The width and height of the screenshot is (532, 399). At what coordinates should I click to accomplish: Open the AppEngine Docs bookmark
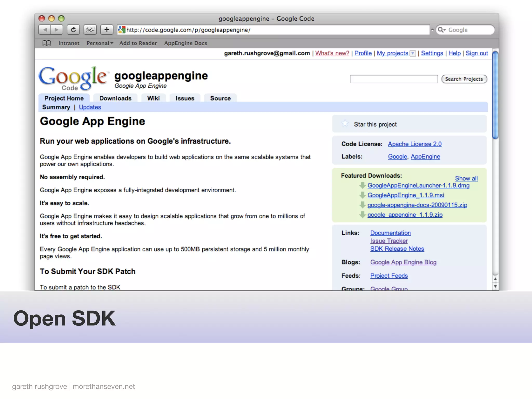[185, 43]
